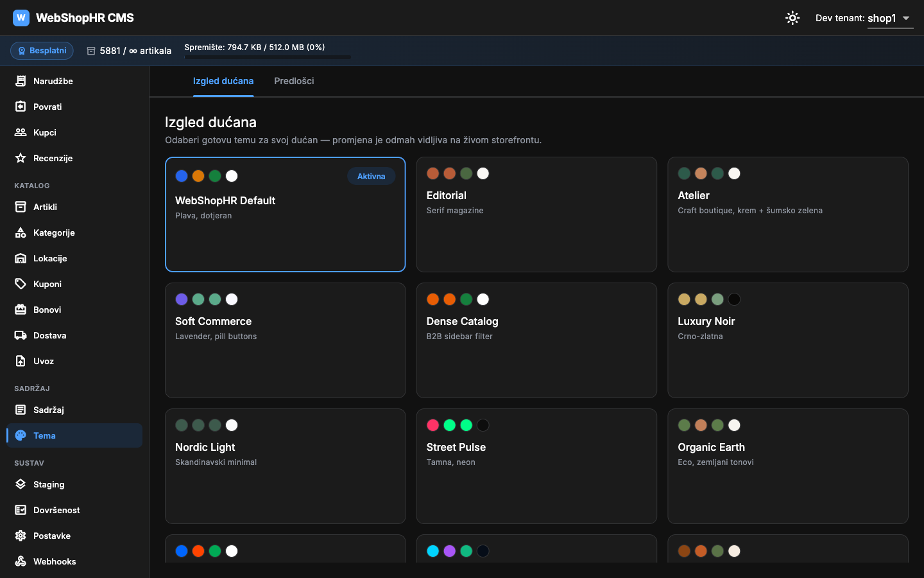Open Artikli catalog section
The height and width of the screenshot is (578, 924).
coord(74,207)
